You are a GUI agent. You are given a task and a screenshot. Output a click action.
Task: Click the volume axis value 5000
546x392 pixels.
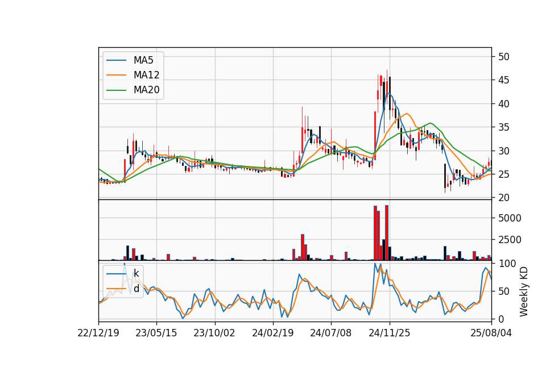tap(510, 218)
